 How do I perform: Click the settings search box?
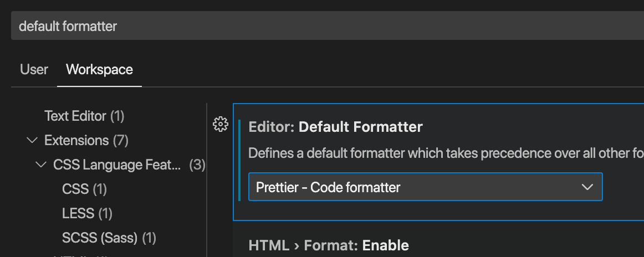pos(327,26)
